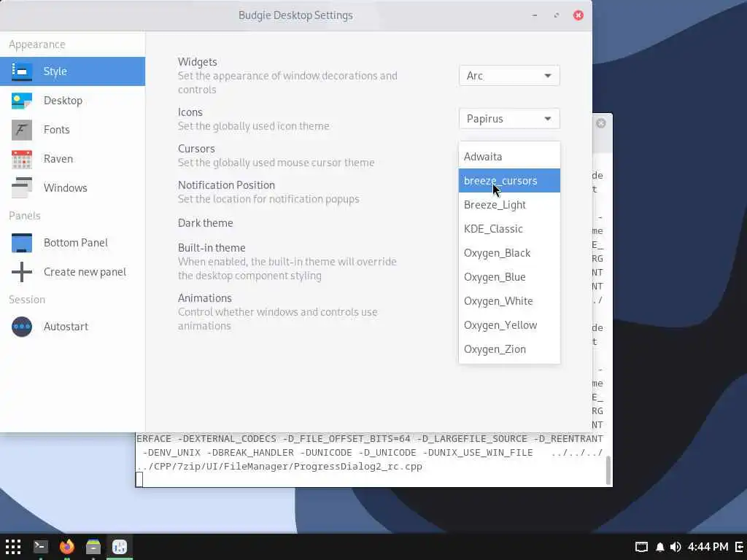Open the on-screen keyboard tray icon
Viewport: 747px width, 560px height.
641,547
